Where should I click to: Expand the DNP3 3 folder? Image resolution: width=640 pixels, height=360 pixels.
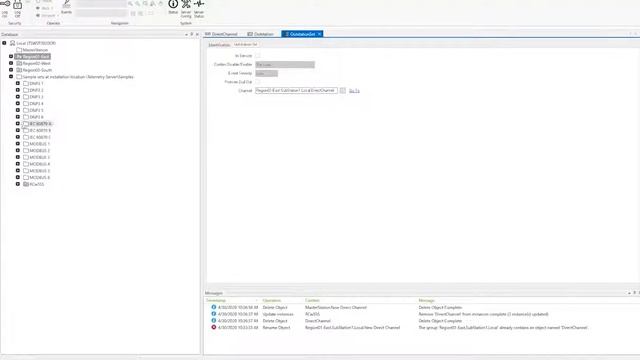[x=18, y=97]
